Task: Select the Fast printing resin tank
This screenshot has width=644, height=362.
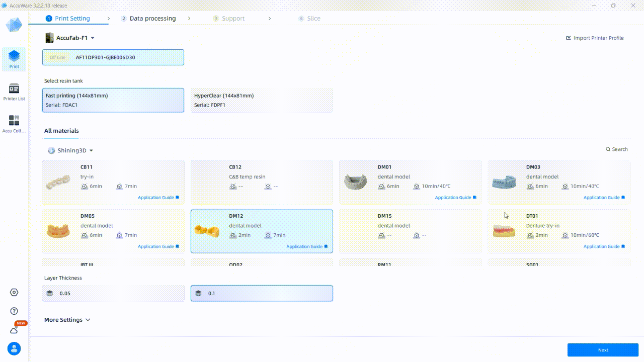Action: (113, 100)
